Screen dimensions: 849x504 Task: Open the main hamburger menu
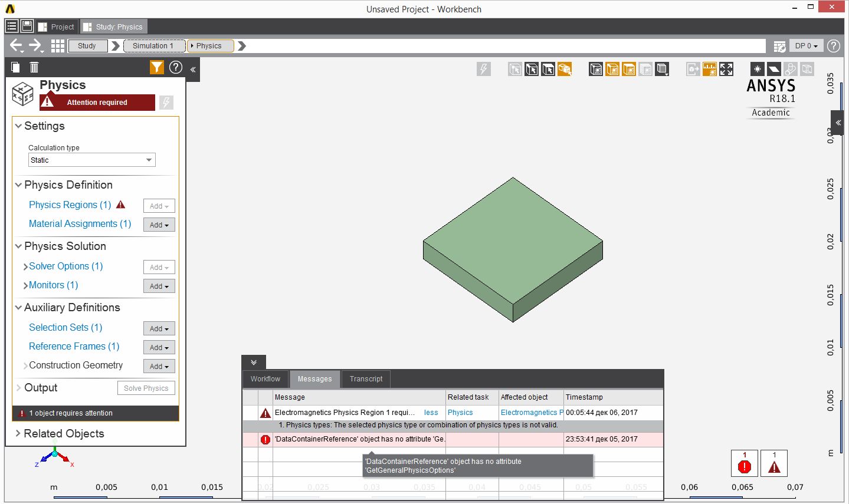click(x=11, y=26)
